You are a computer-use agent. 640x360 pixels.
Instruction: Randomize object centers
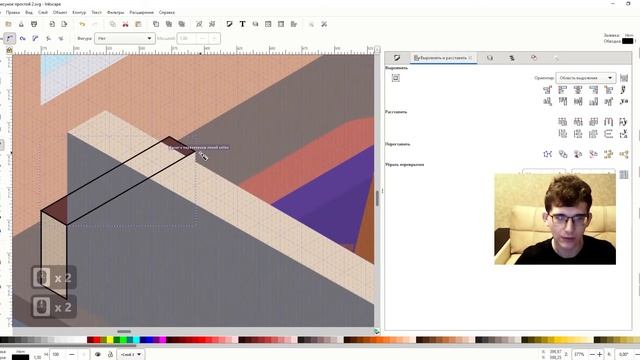pos(609,154)
